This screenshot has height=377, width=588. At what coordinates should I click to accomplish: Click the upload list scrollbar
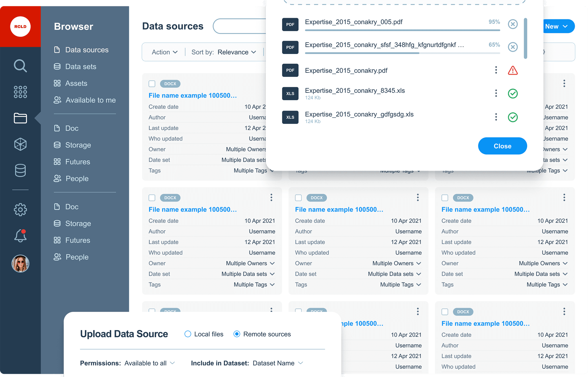tap(525, 38)
